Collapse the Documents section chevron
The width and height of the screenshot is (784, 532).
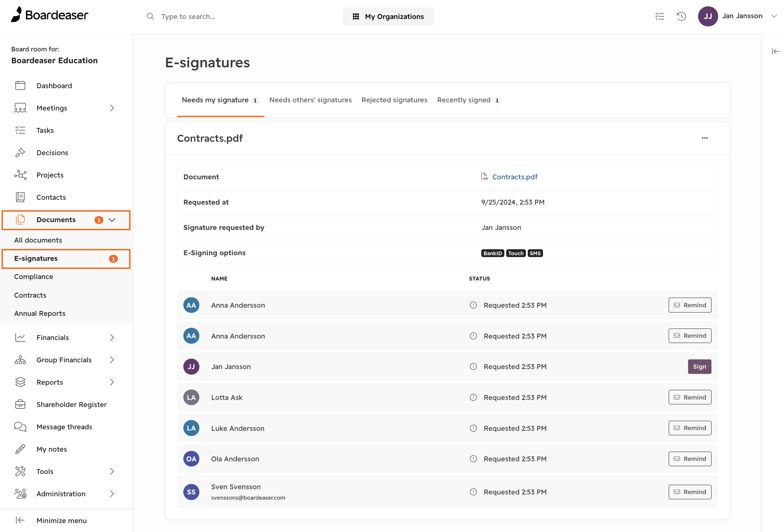pos(112,220)
